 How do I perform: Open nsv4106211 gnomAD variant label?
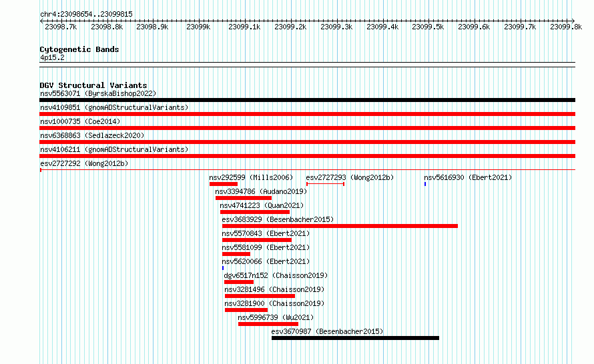[114, 149]
